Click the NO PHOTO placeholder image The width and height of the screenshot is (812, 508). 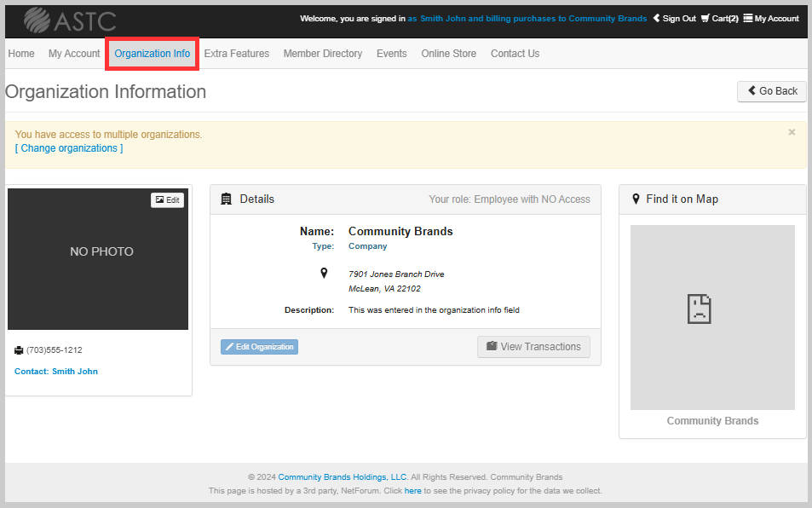(98, 259)
